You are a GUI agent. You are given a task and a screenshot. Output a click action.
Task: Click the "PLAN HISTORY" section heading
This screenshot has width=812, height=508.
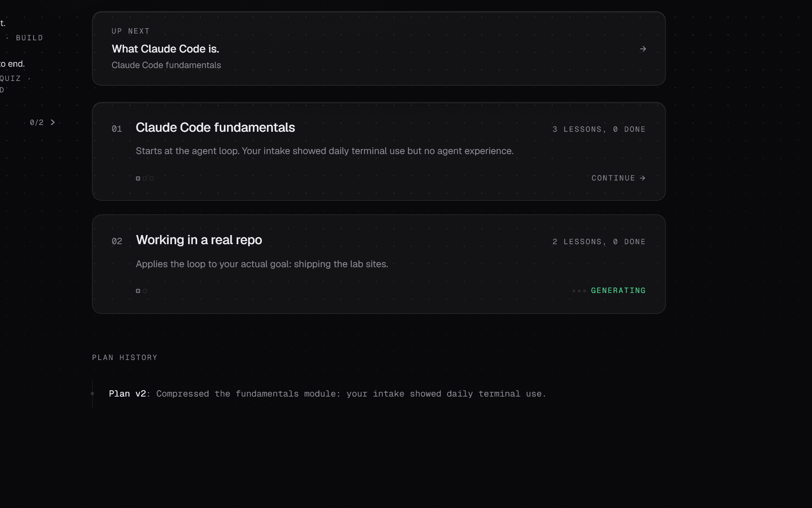125,358
